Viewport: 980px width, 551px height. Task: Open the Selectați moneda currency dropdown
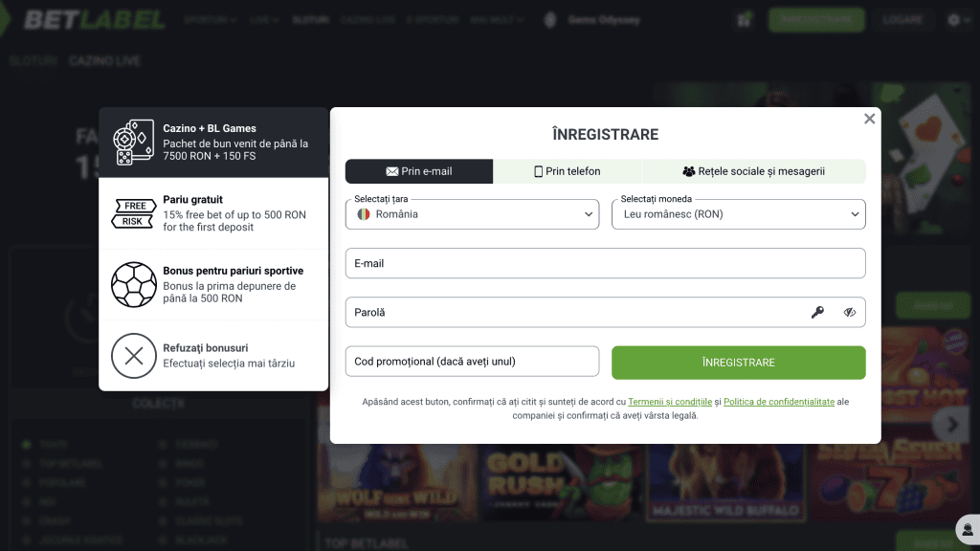click(x=738, y=214)
